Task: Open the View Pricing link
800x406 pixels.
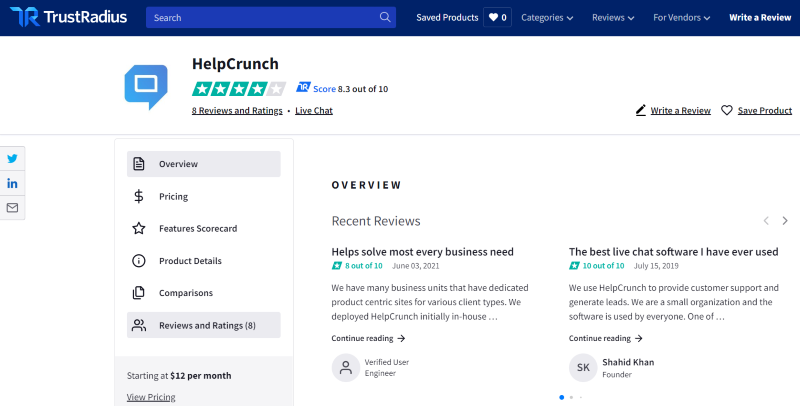Action: pos(151,397)
